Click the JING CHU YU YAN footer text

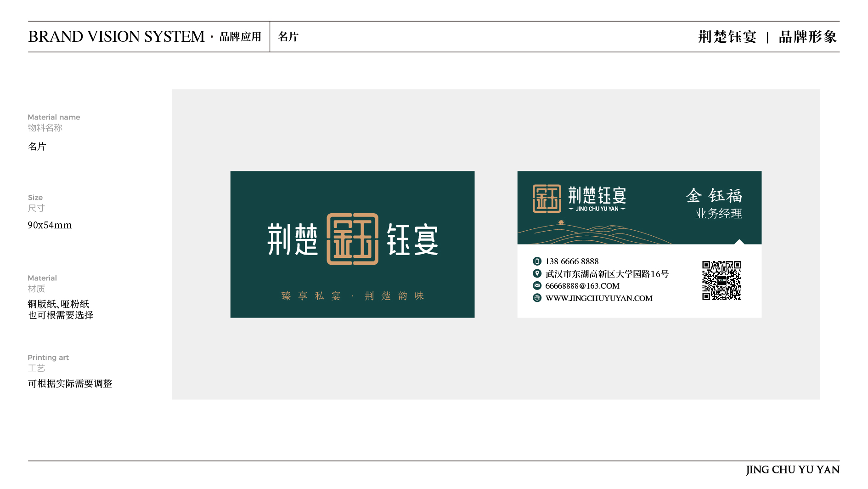tap(793, 470)
